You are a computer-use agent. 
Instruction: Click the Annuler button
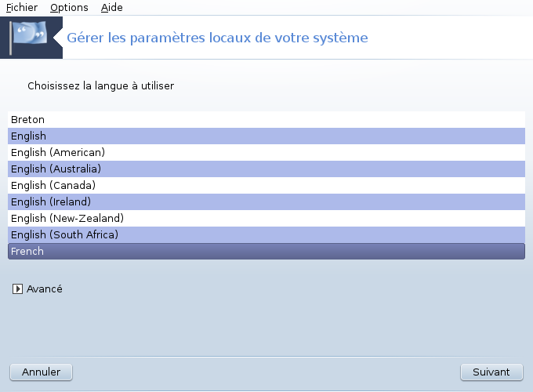41,372
